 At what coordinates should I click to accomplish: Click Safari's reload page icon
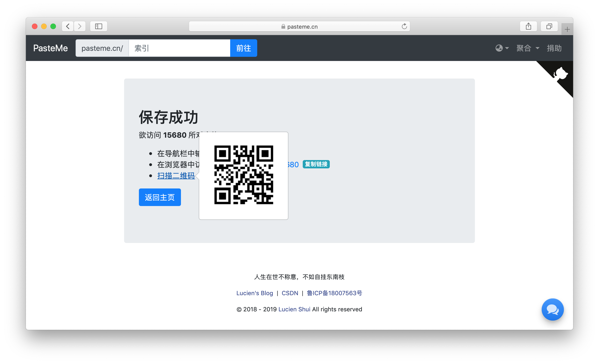tap(404, 26)
